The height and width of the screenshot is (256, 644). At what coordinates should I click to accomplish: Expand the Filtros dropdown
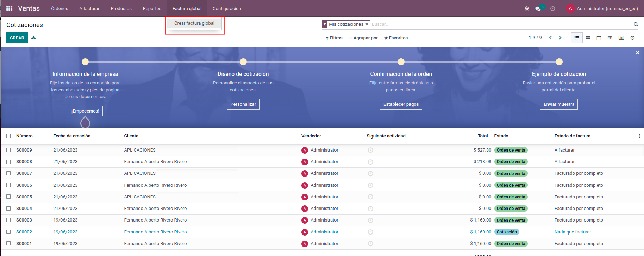(334, 38)
